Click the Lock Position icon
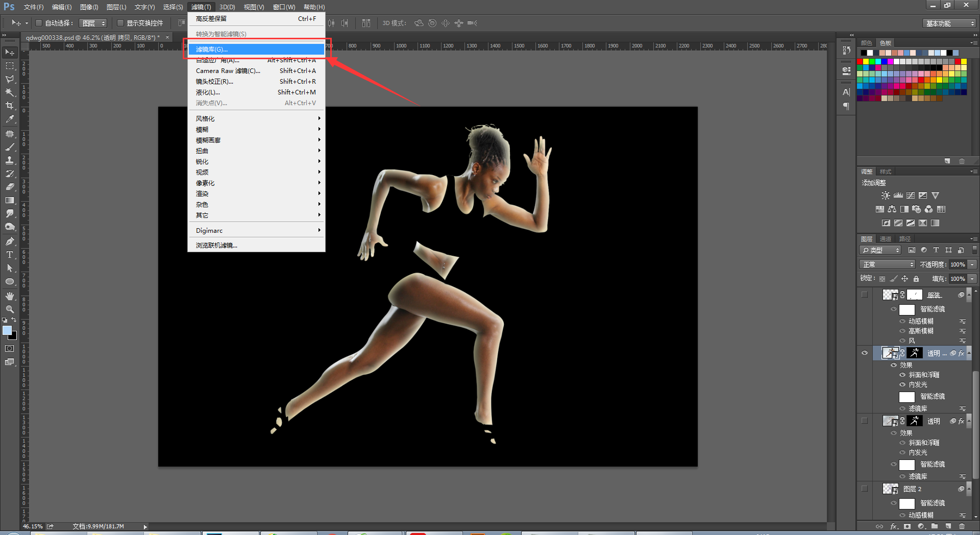This screenshot has height=535, width=980. [904, 279]
